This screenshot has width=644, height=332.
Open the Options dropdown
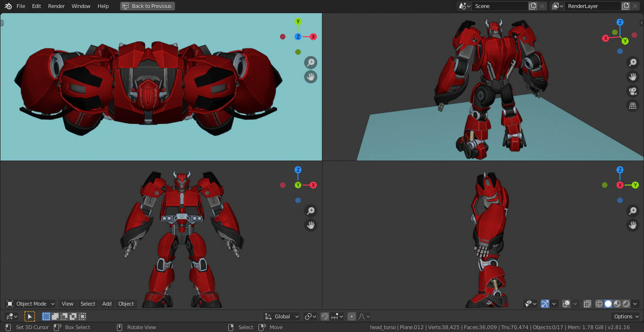[626, 316]
